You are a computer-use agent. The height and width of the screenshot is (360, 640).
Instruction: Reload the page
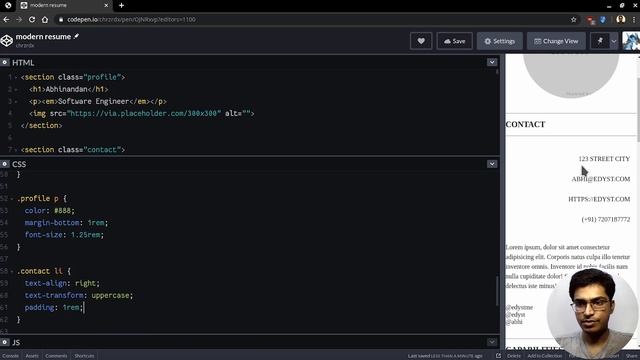pos(32,19)
